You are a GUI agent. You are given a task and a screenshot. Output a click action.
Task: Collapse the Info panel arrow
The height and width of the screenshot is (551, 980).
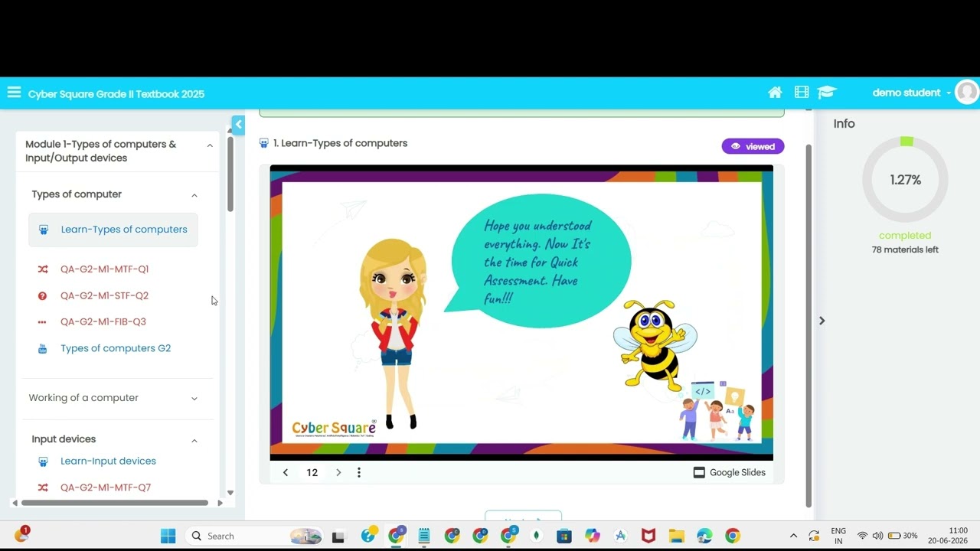tap(822, 321)
